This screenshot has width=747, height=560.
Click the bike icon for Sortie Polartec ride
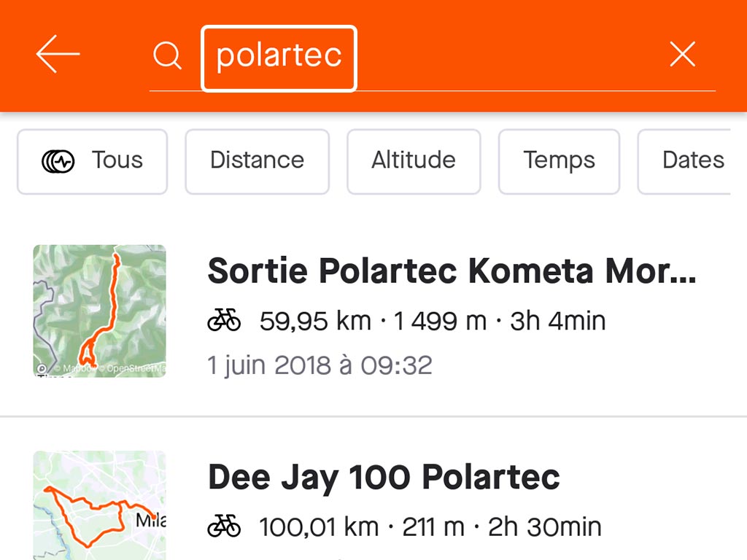(224, 320)
